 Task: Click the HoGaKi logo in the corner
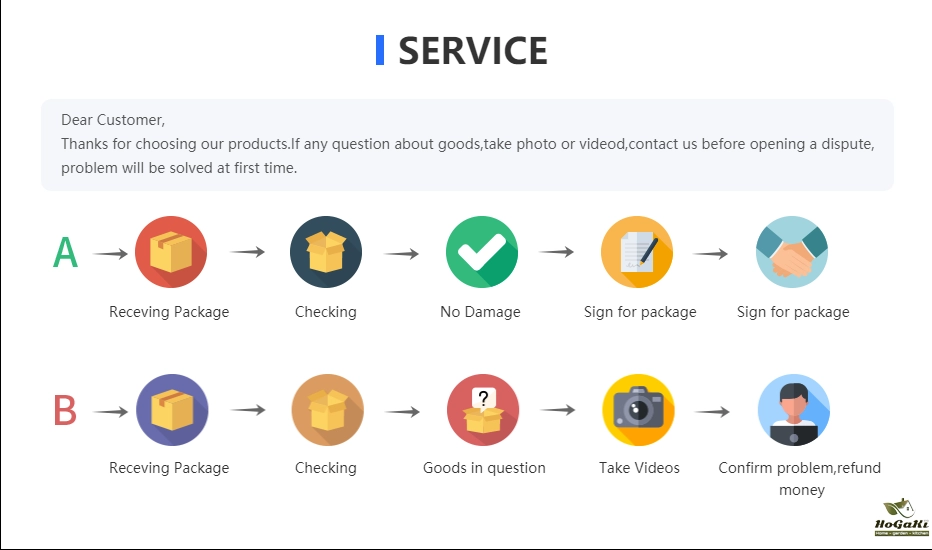click(x=901, y=518)
